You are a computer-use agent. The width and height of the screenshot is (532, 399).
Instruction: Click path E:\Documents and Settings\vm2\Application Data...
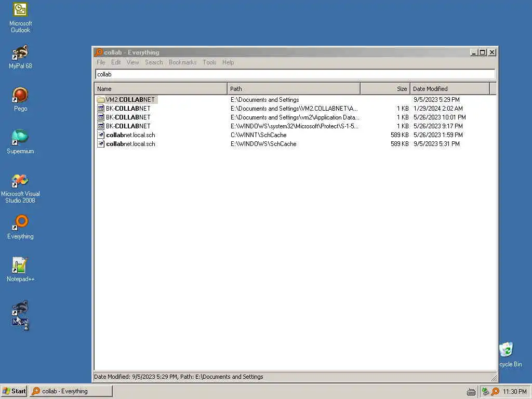pyautogui.click(x=295, y=117)
